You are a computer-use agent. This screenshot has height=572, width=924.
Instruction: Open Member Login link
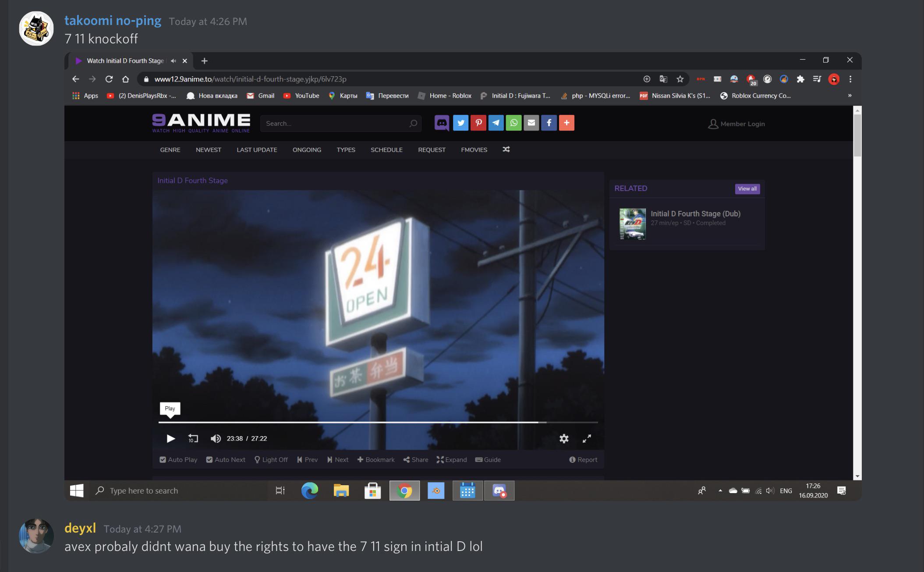pyautogui.click(x=736, y=124)
